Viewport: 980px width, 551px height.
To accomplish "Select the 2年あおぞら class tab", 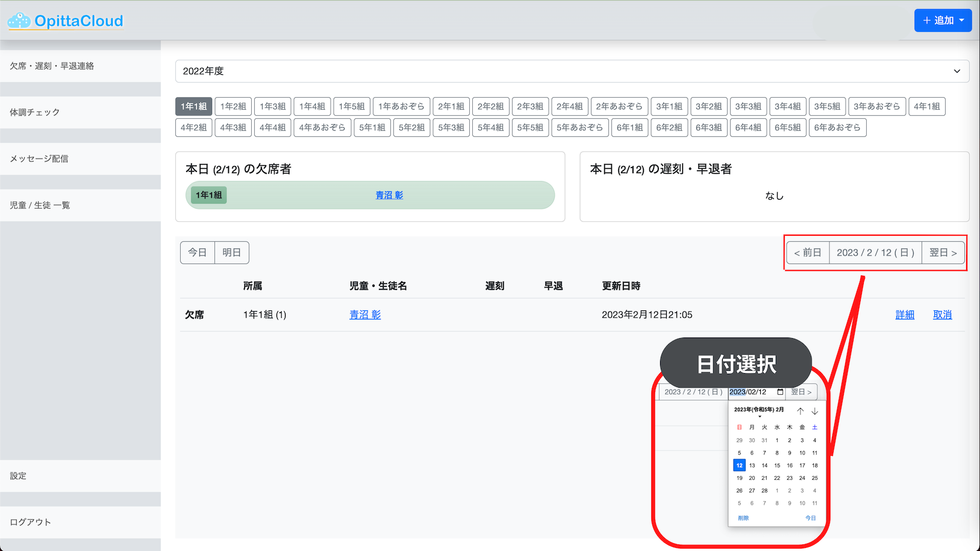I will click(619, 106).
